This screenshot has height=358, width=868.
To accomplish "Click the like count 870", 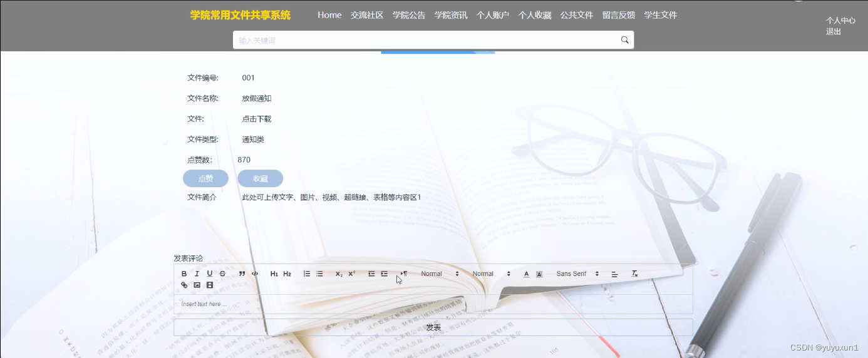I will pyautogui.click(x=244, y=160).
